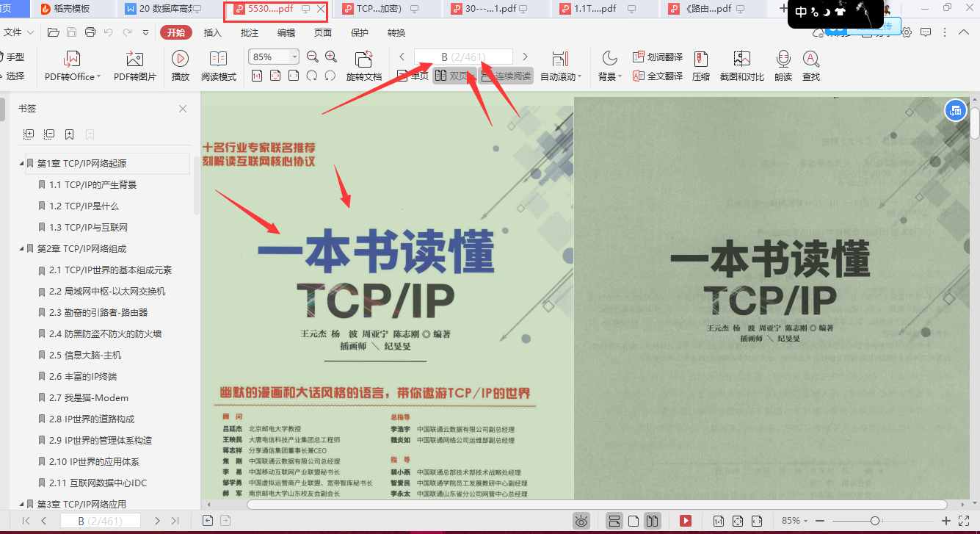The height and width of the screenshot is (534, 980).
Task: Toggle continuous layout in status bar
Action: coord(614,521)
